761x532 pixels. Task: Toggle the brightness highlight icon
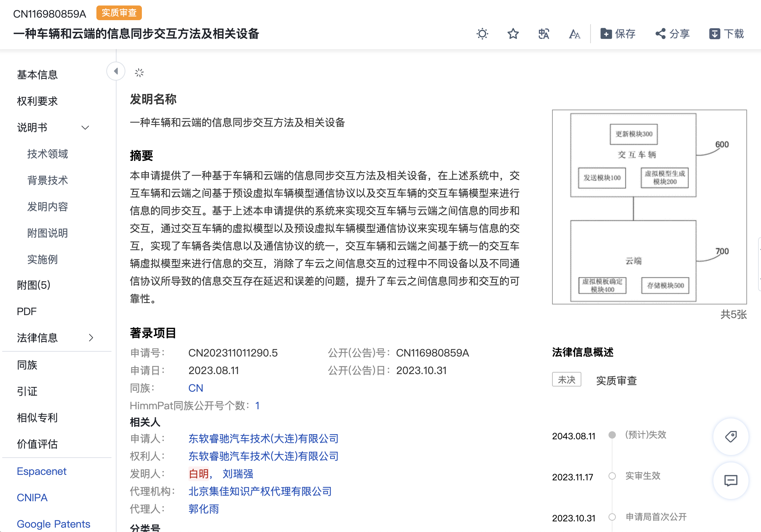[482, 34]
